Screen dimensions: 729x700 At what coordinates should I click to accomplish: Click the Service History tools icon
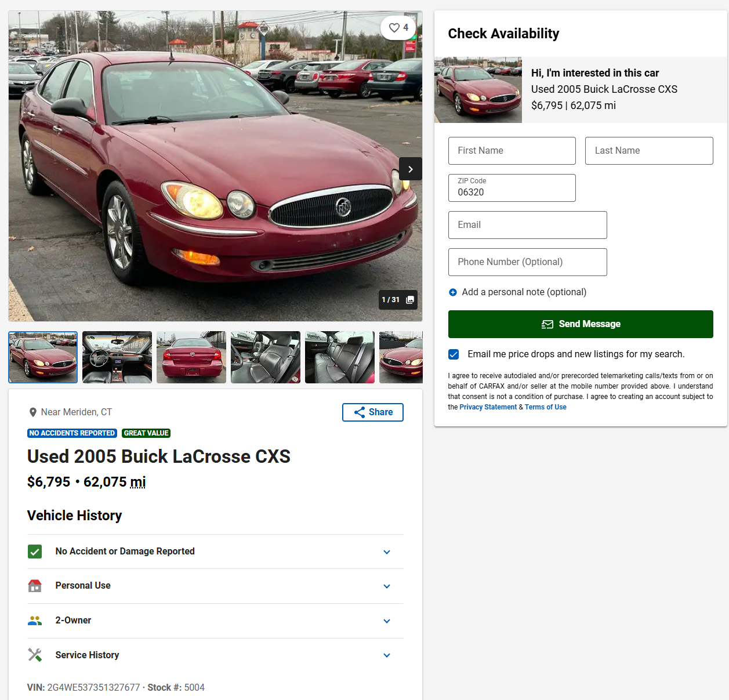tap(35, 655)
